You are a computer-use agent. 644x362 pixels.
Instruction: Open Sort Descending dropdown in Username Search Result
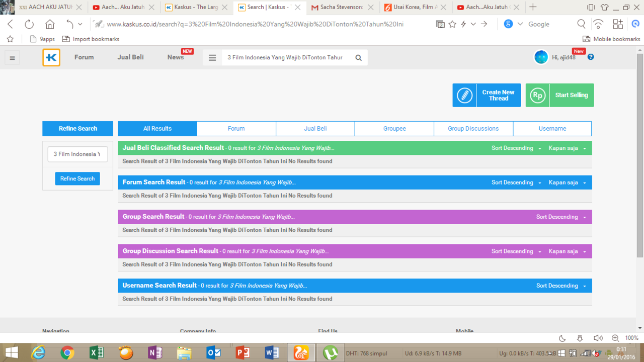click(x=561, y=286)
